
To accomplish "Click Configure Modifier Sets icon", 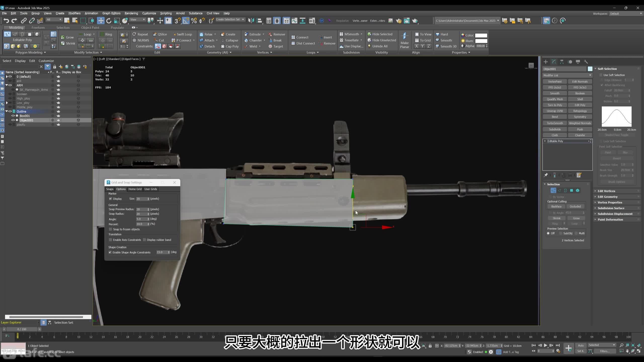I will pos(579,175).
